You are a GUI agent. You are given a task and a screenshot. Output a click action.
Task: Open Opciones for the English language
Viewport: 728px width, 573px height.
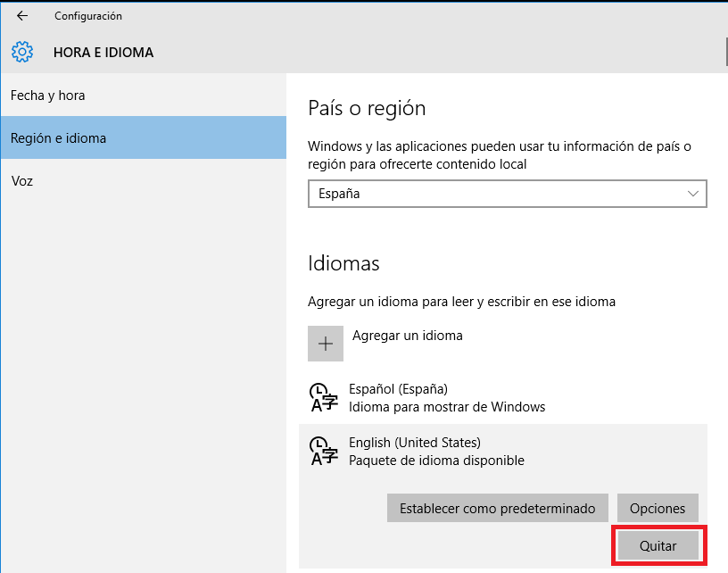(658, 509)
